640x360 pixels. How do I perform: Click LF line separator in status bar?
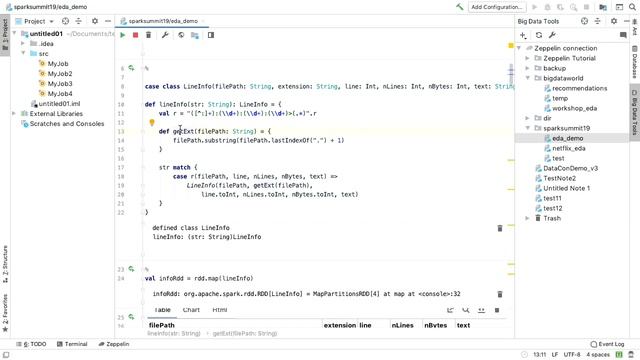tap(555, 355)
